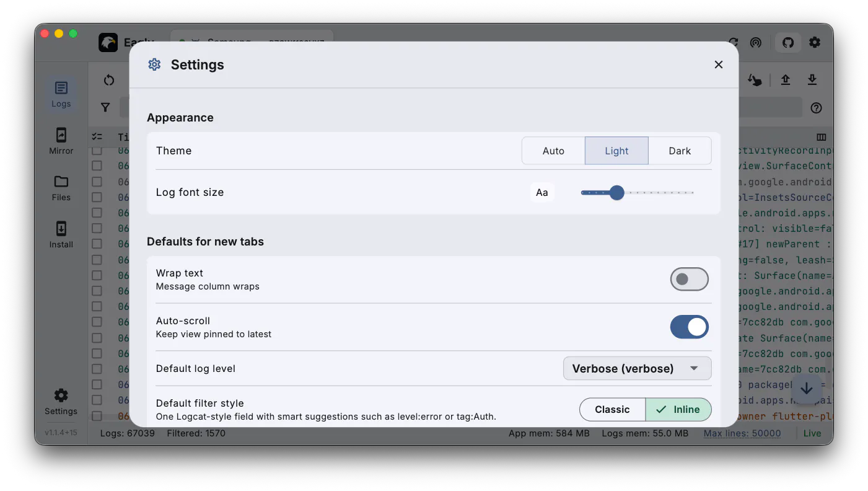Click the restart logcat circular arrow icon
This screenshot has height=491, width=868.
tap(109, 80)
